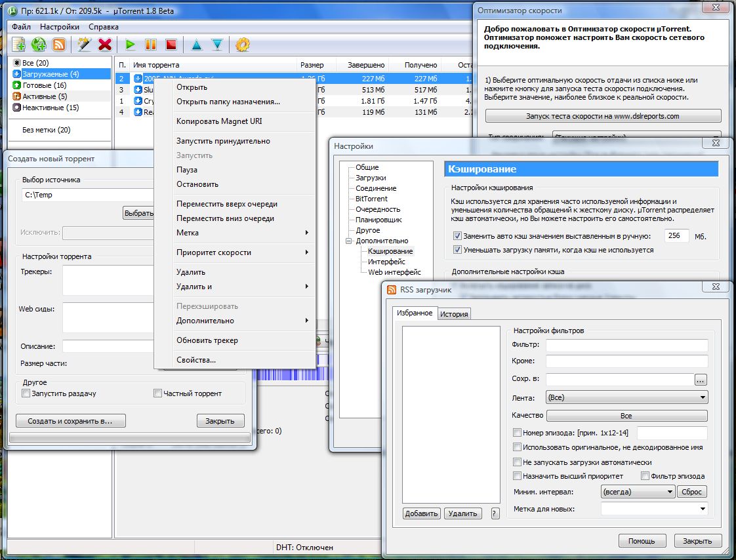Click inside the Фильтр input field
The image size is (736, 560).
(x=626, y=345)
